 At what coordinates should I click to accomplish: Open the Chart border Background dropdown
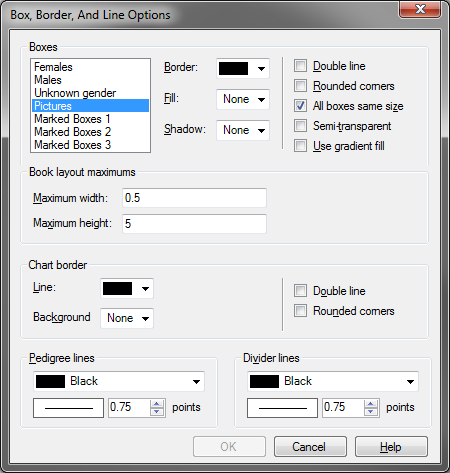[x=127, y=318]
